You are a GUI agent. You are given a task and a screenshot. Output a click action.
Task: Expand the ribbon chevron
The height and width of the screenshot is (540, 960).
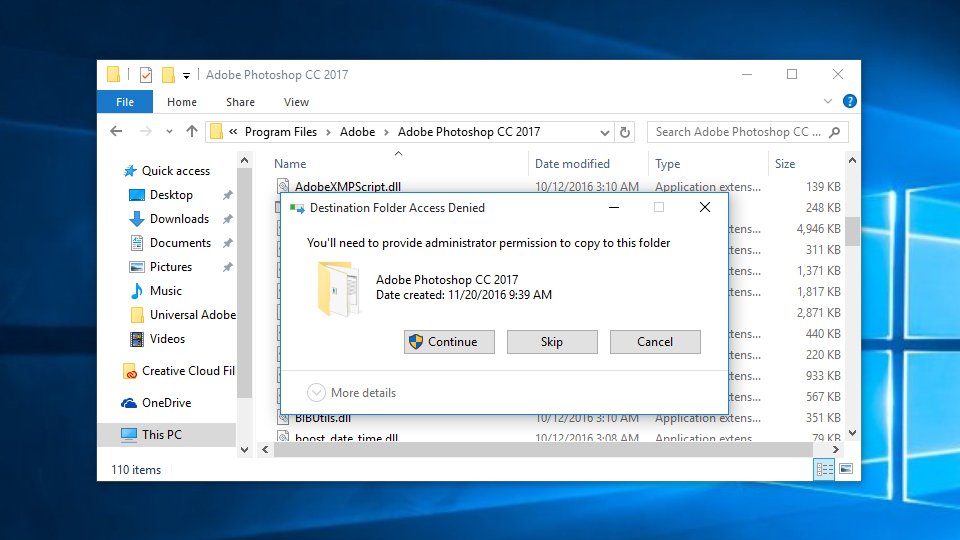pos(828,101)
